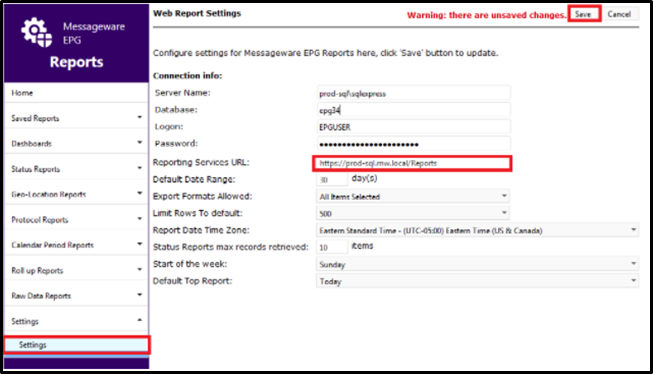
Task: Click the Reporting Services URL field
Action: point(412,163)
